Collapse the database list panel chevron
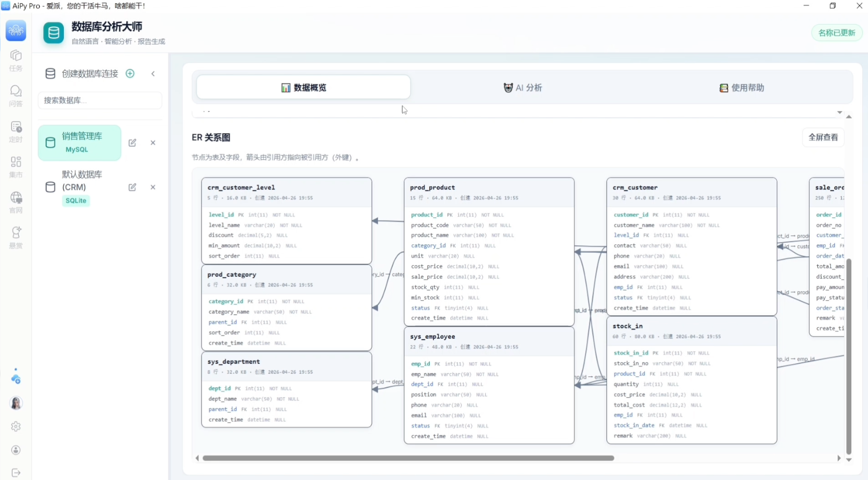868x480 pixels. point(153,73)
